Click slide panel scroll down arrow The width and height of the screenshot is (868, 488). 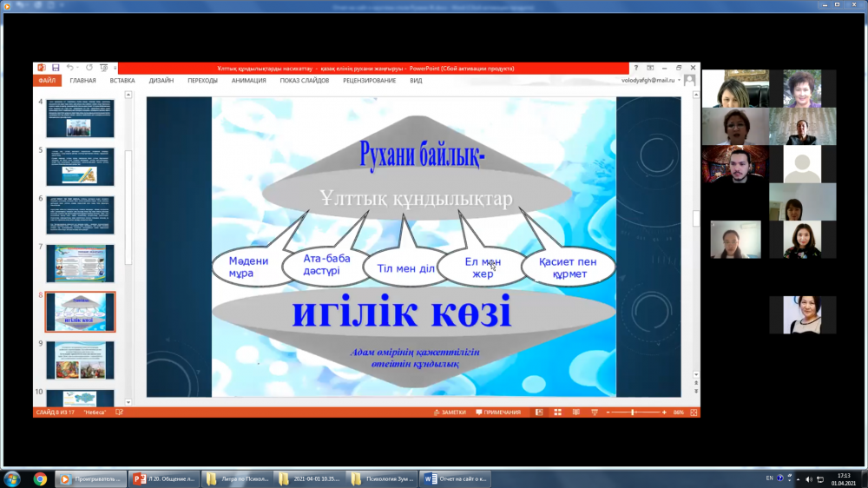pos(128,403)
